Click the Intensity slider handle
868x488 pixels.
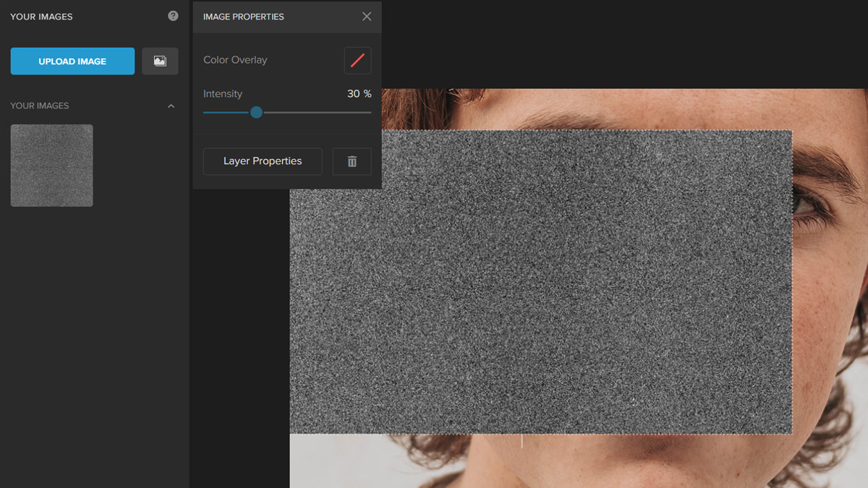tap(256, 113)
